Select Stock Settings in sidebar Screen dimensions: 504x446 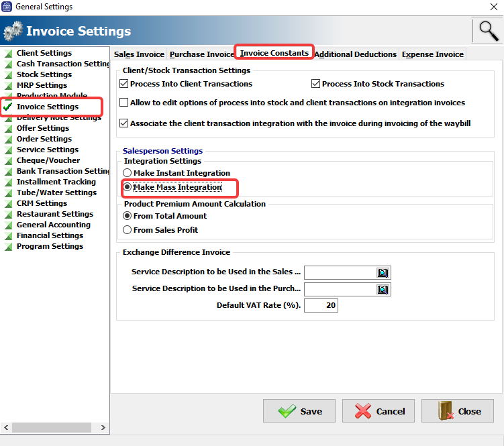44,74
